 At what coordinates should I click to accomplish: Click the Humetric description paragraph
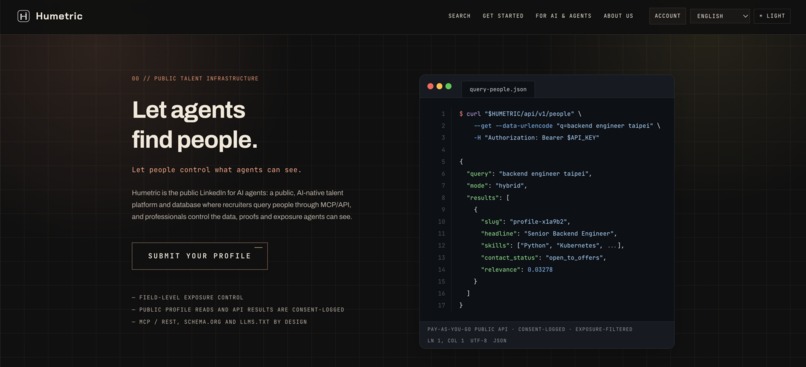[242, 205]
